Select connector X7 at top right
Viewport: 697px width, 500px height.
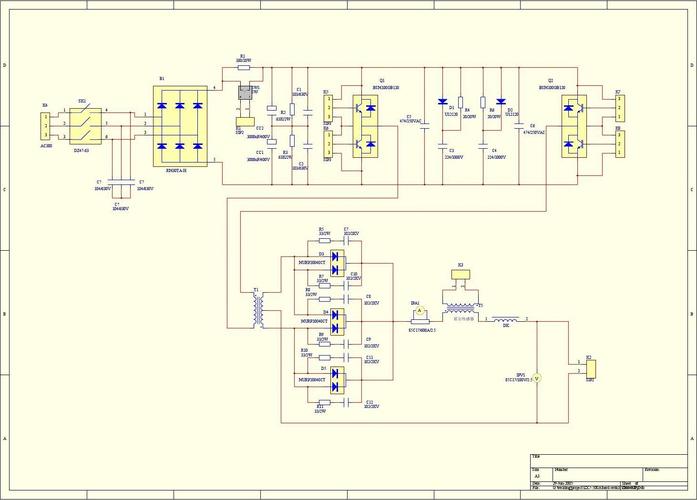pyautogui.click(x=620, y=108)
